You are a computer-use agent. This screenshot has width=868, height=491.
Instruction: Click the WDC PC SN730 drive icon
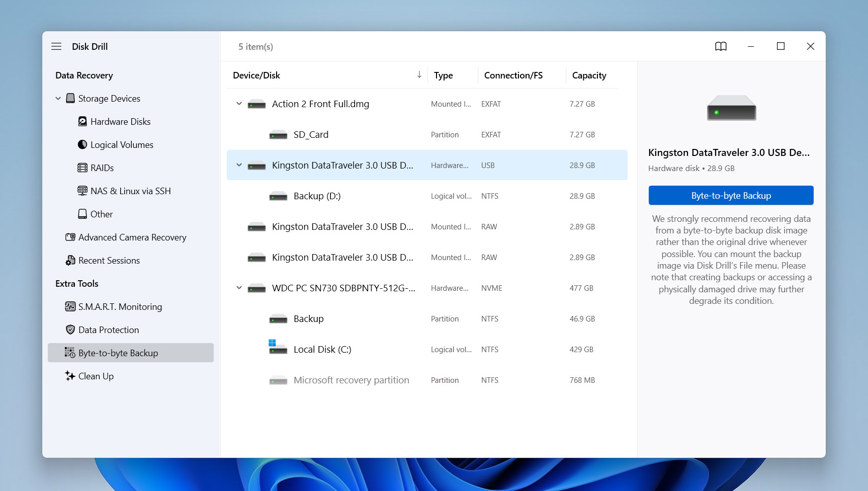256,288
